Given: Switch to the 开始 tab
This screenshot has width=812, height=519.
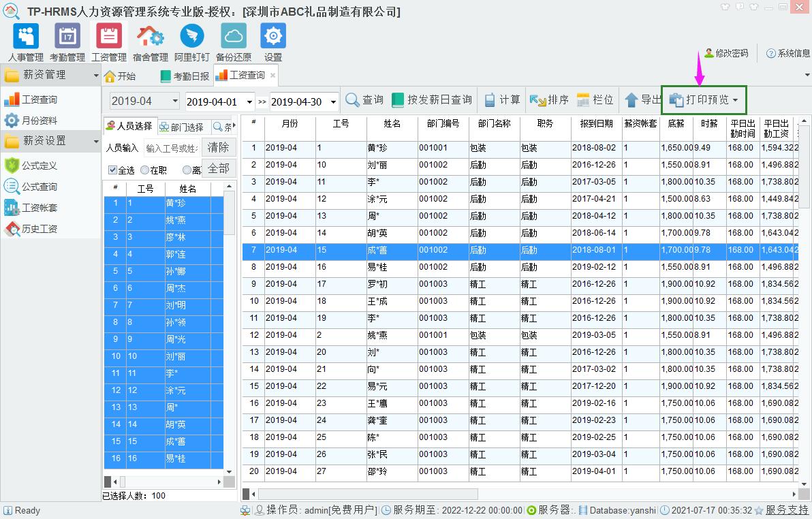Looking at the screenshot, I should 120,76.
